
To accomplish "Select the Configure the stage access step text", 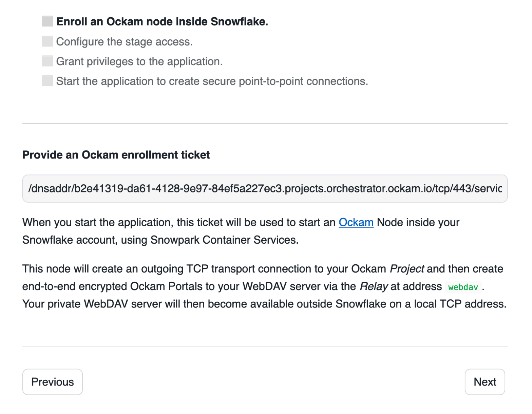I will [124, 41].
